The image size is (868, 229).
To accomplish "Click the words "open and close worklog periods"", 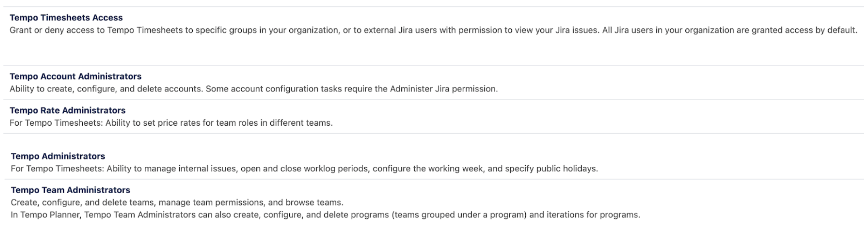I will (x=304, y=169).
